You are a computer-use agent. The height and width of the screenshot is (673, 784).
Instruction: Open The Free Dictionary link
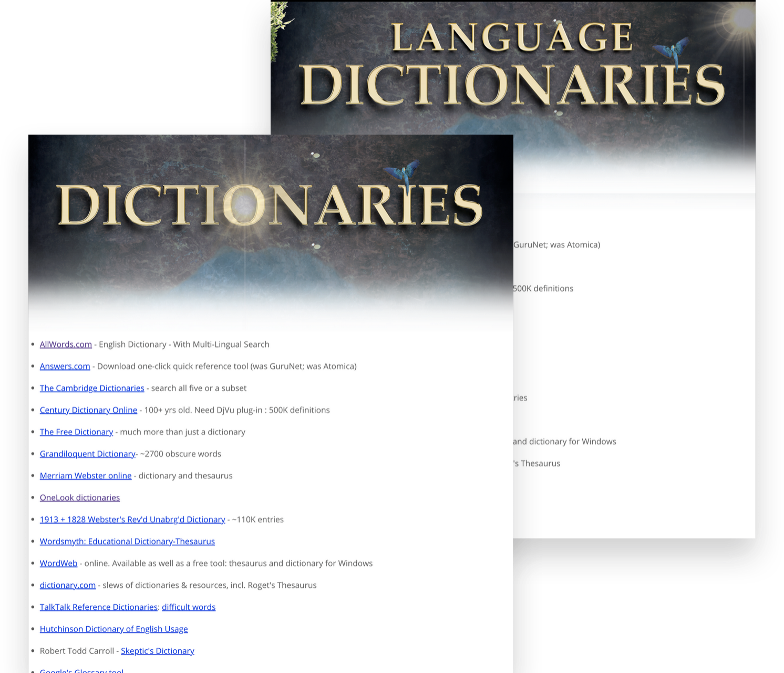pyautogui.click(x=76, y=432)
